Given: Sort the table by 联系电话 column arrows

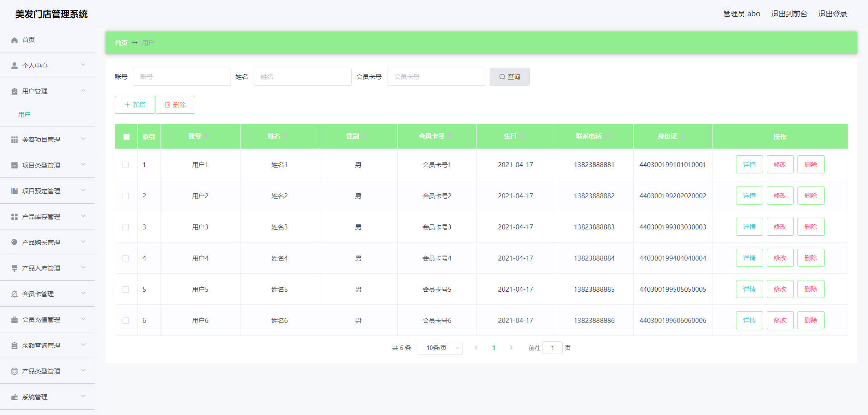Looking at the screenshot, I should (607, 136).
